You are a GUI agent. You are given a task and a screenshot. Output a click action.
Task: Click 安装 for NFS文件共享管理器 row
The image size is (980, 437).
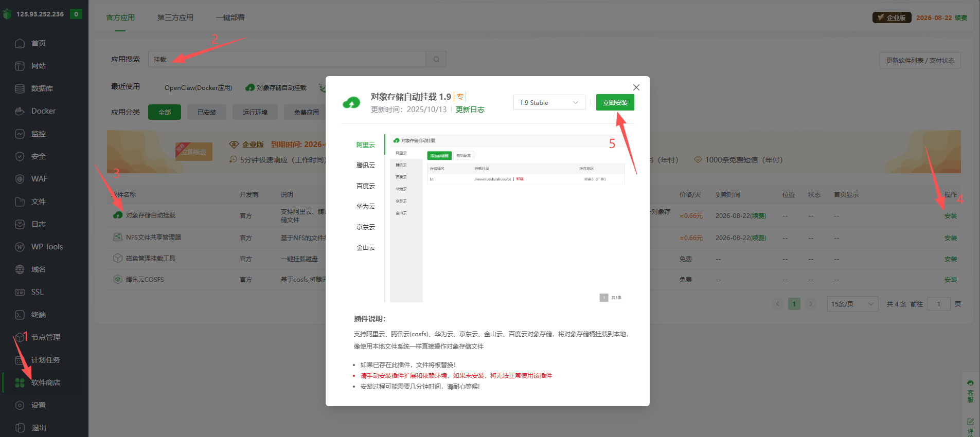coord(951,238)
